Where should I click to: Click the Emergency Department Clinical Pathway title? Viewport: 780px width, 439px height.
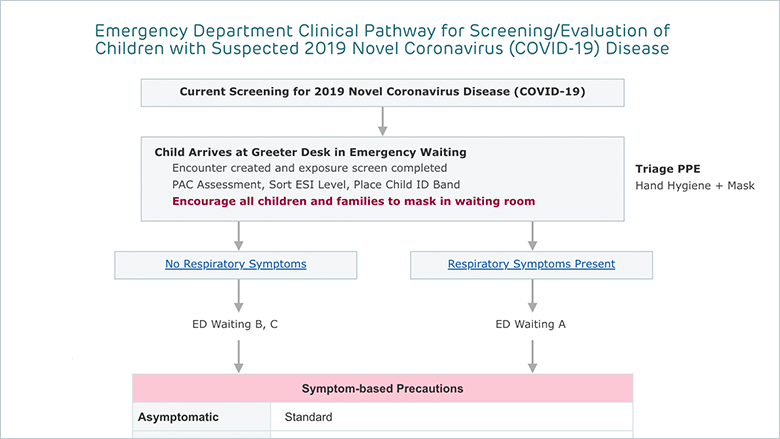382,39
